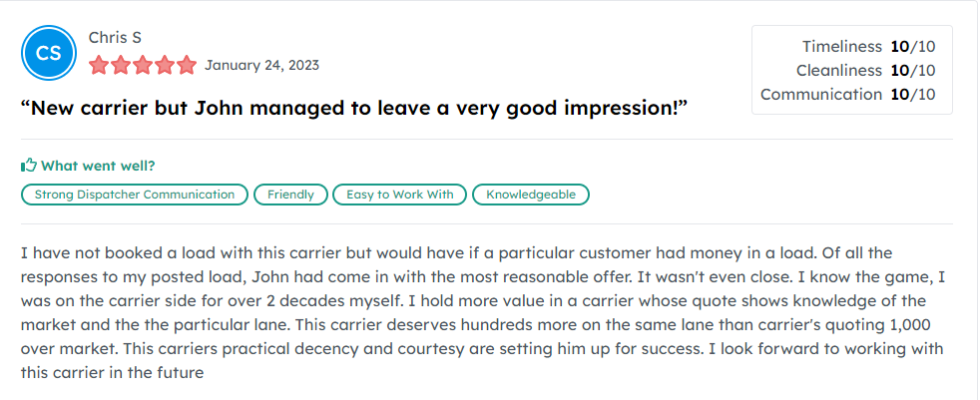The height and width of the screenshot is (400, 980).
Task: Click the review headline about John
Action: point(354,108)
